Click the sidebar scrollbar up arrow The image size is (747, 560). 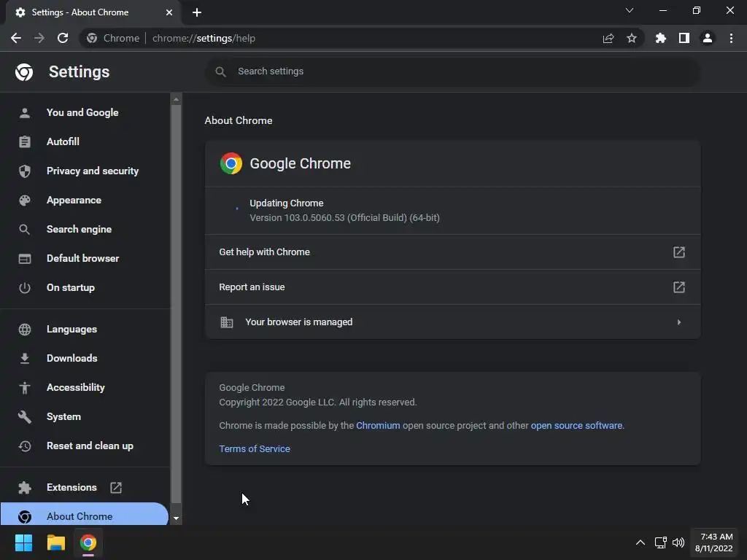[x=176, y=99]
